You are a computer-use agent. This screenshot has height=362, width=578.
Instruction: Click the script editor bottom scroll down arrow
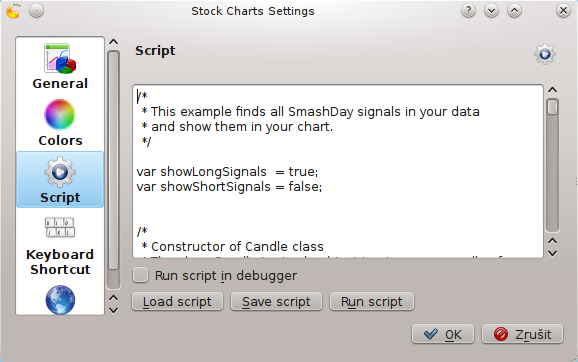click(552, 253)
